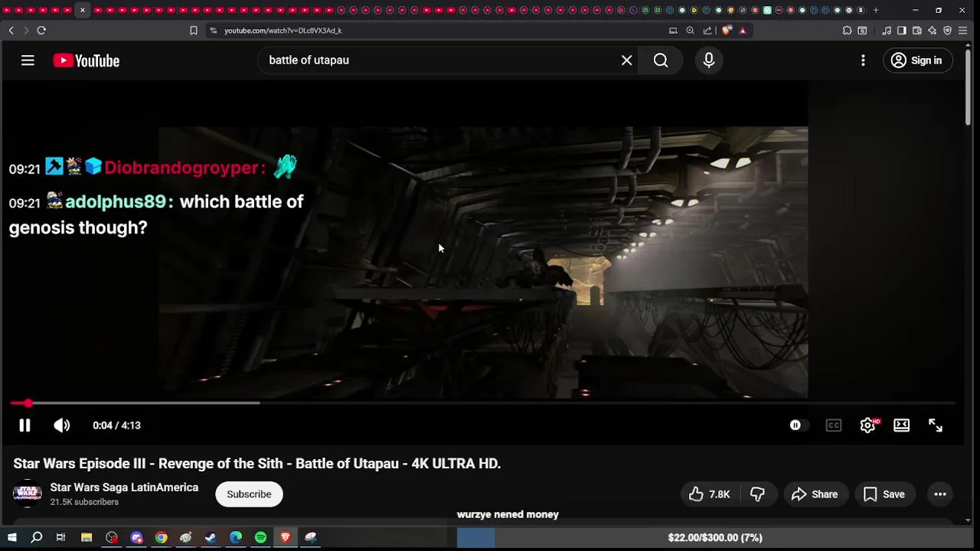
Task: Toggle closed captions in the player
Action: point(833,425)
